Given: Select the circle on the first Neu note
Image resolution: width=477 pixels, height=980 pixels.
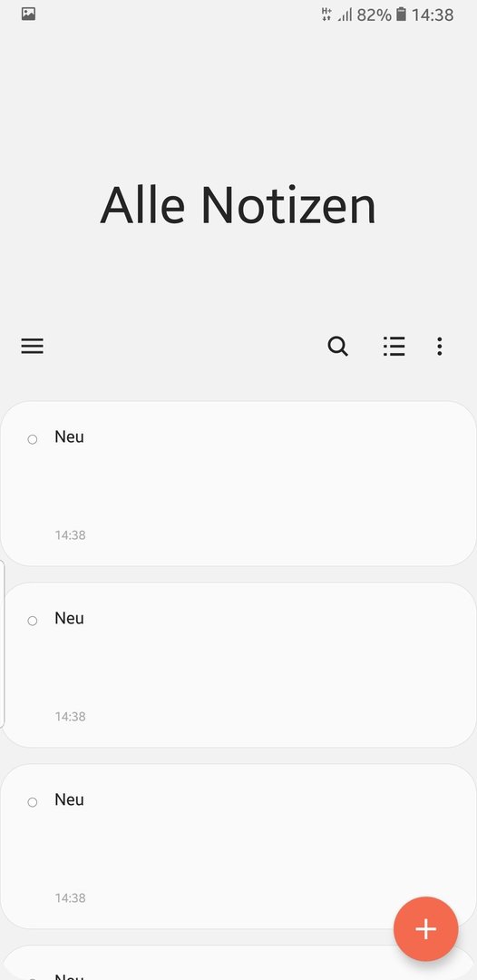Looking at the screenshot, I should 33,439.
